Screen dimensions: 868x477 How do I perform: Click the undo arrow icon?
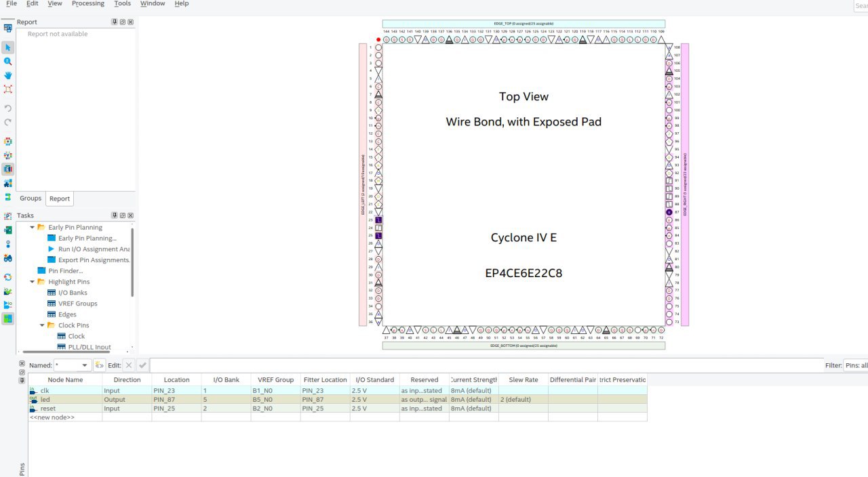click(x=8, y=108)
